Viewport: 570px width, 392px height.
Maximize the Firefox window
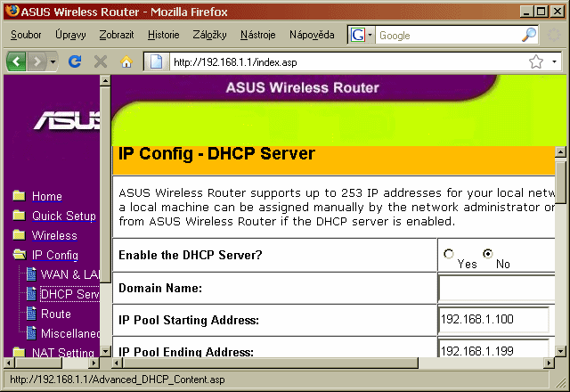[x=541, y=12]
